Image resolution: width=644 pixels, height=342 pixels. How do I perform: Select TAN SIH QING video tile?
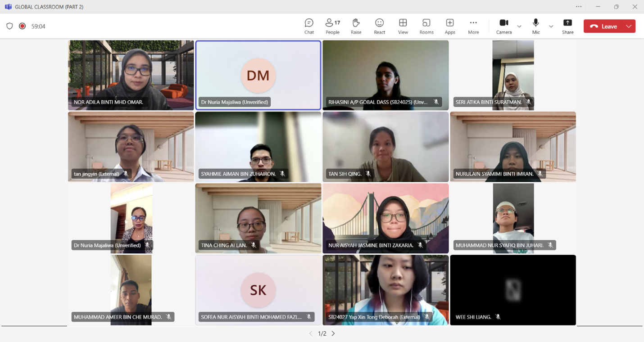click(385, 147)
